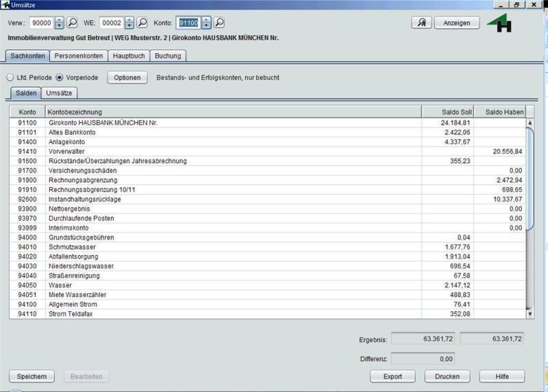This screenshot has width=548, height=392.
Task: Click the Verw. input field with 90000
Action: coord(42,23)
